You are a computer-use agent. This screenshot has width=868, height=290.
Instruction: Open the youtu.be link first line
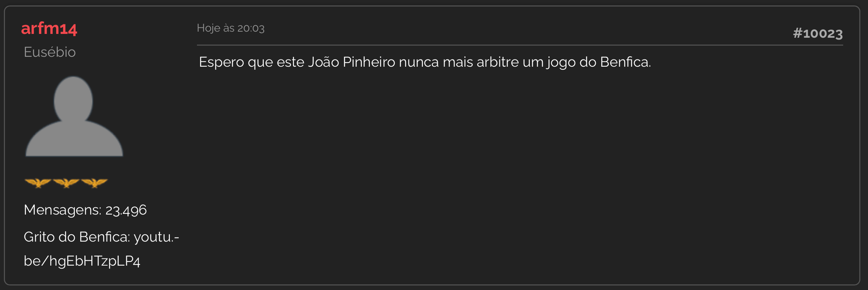point(156,237)
